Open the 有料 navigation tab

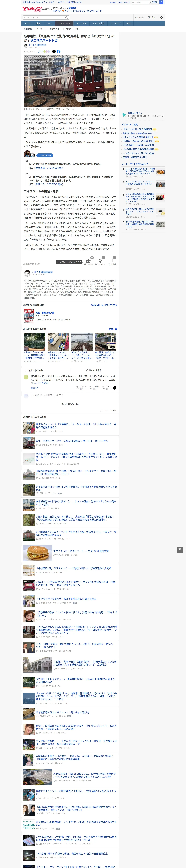pos(129,24)
